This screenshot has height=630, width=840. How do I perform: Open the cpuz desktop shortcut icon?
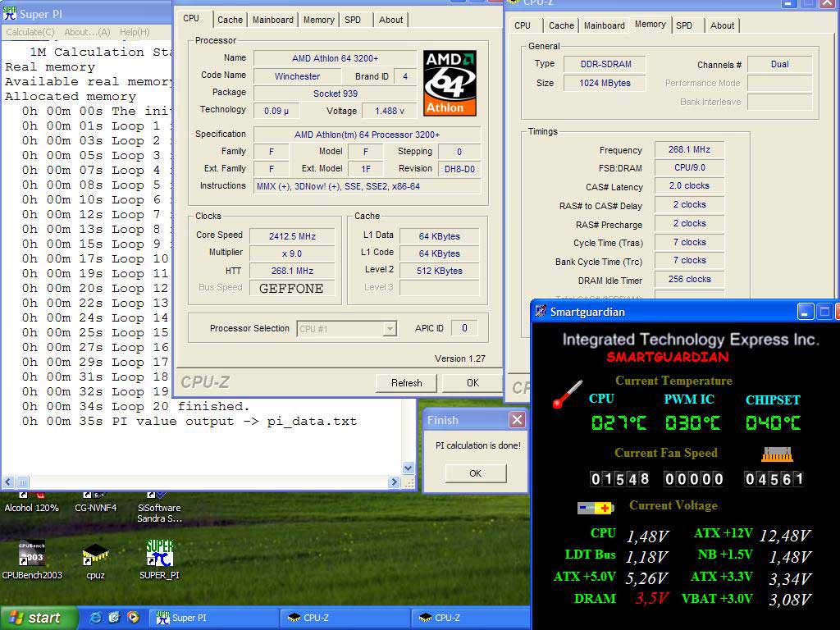click(95, 555)
